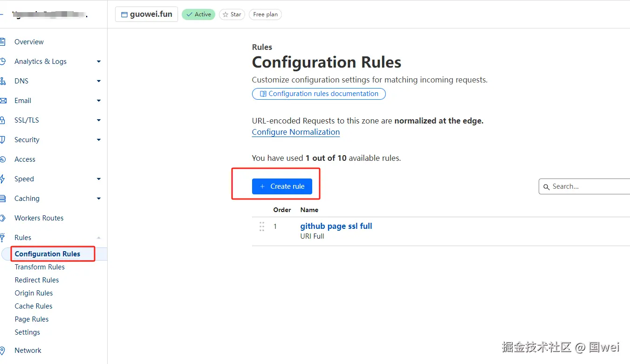Click the Caching icon in sidebar
Screen dimensions: 630x364
pyautogui.click(x=3, y=199)
